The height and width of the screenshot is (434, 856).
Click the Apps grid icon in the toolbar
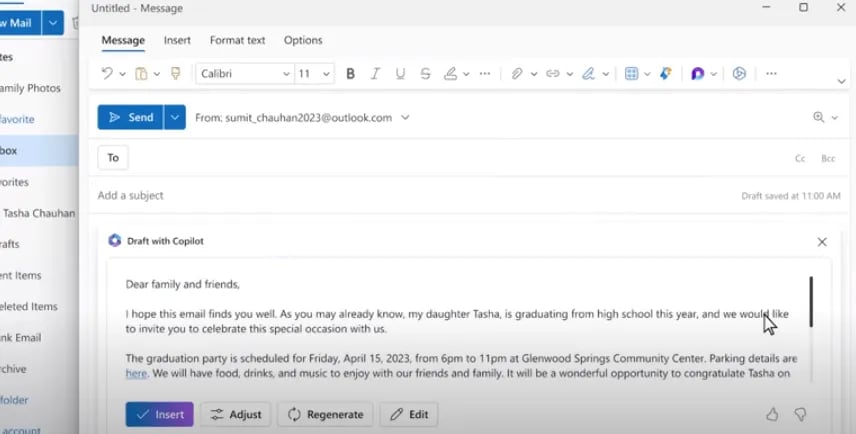click(631, 74)
